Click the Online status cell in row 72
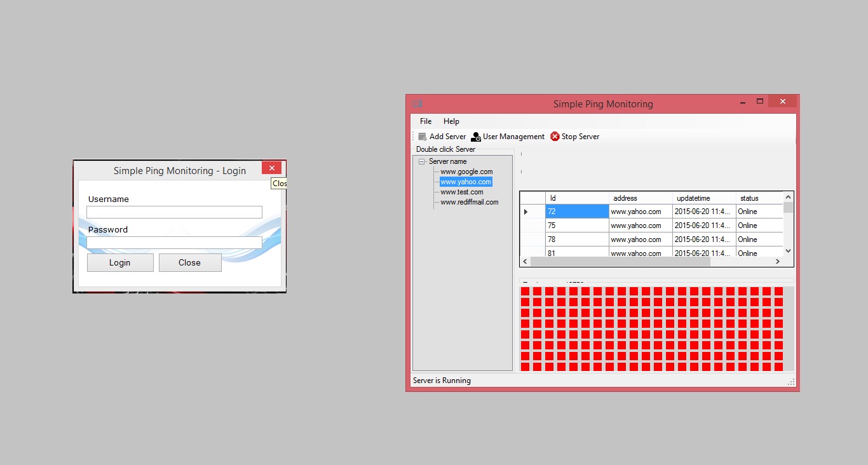This screenshot has height=465, width=868. [759, 212]
